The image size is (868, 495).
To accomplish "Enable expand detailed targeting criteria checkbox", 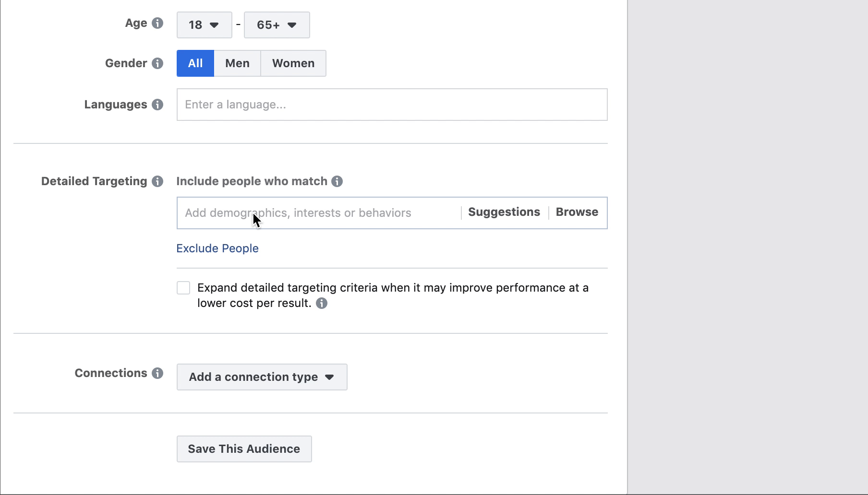I will (x=183, y=288).
